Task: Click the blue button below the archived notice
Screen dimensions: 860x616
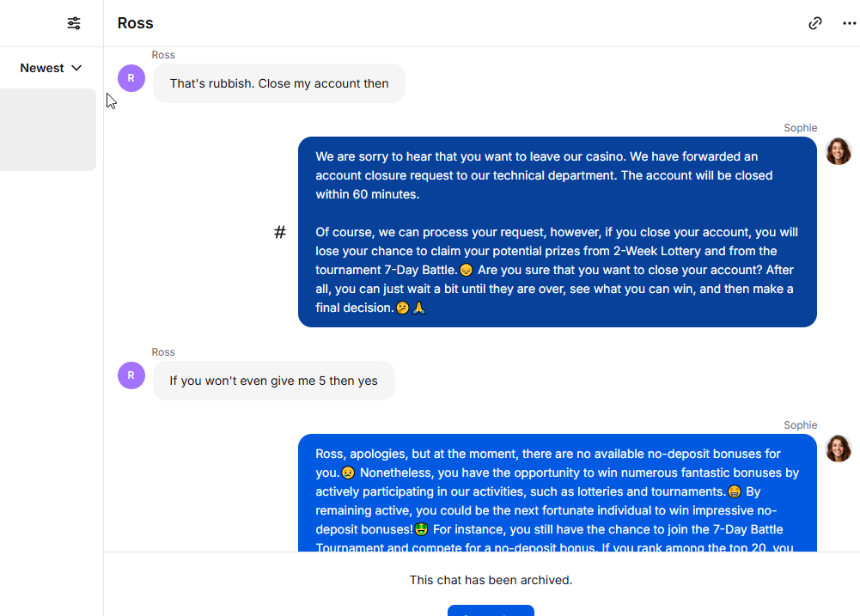Action: tap(491, 610)
